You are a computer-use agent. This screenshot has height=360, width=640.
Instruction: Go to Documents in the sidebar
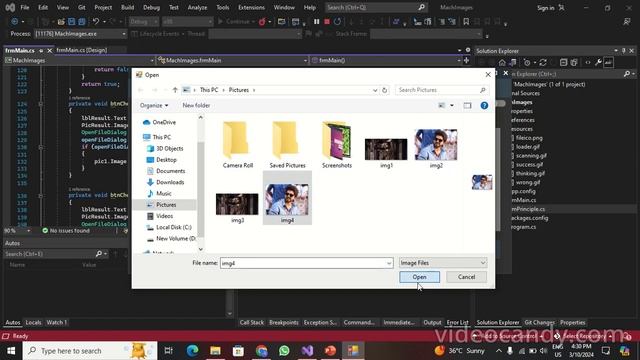coord(170,171)
